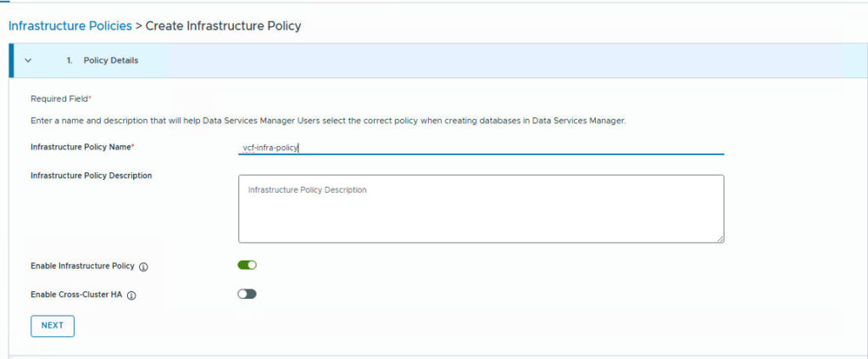The height and width of the screenshot is (359, 868).
Task: Click the Enable Infrastructure Policy label text
Action: (x=82, y=266)
